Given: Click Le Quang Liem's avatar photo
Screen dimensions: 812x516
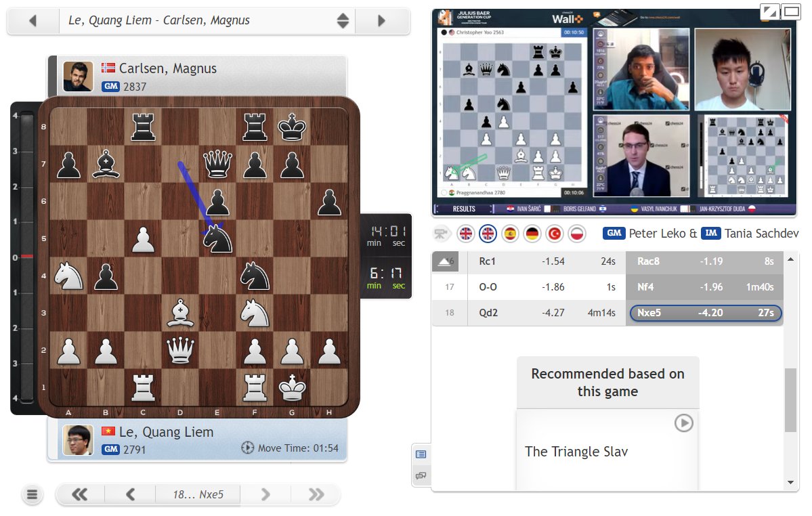Looking at the screenshot, I should (78, 440).
